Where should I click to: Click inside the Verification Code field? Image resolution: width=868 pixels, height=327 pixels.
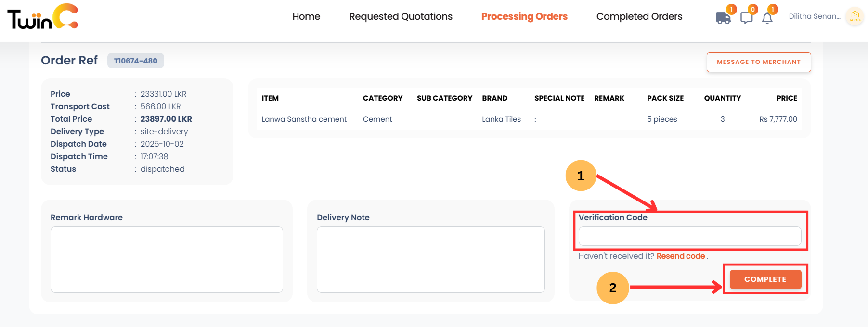[x=690, y=236]
